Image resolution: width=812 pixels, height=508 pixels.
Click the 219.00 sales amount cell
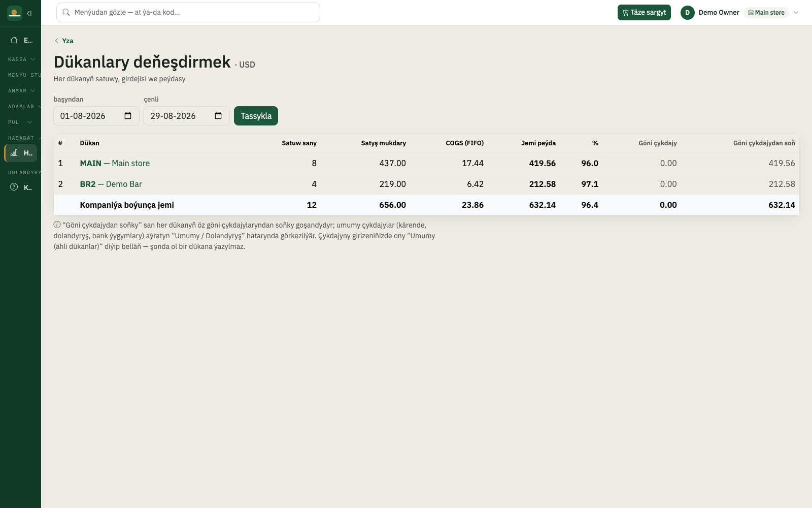coord(393,184)
